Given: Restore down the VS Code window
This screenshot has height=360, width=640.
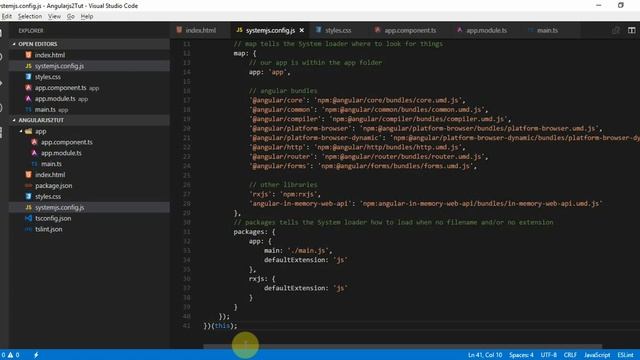Looking at the screenshot, I should coord(620,5).
